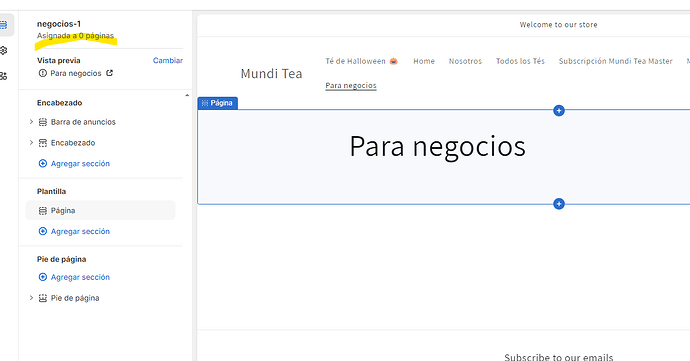
Task: Click the Plantilla group heading
Action: click(51, 192)
